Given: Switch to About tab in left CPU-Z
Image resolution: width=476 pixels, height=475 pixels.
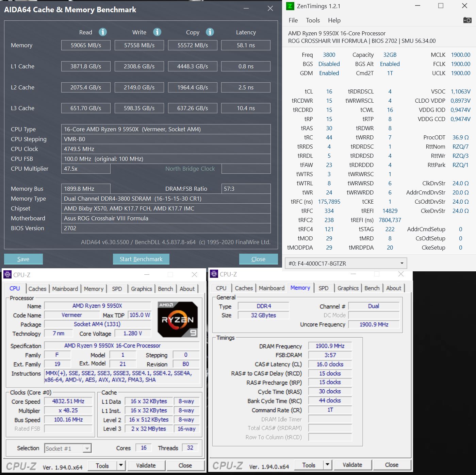Looking at the screenshot, I should tap(187, 289).
